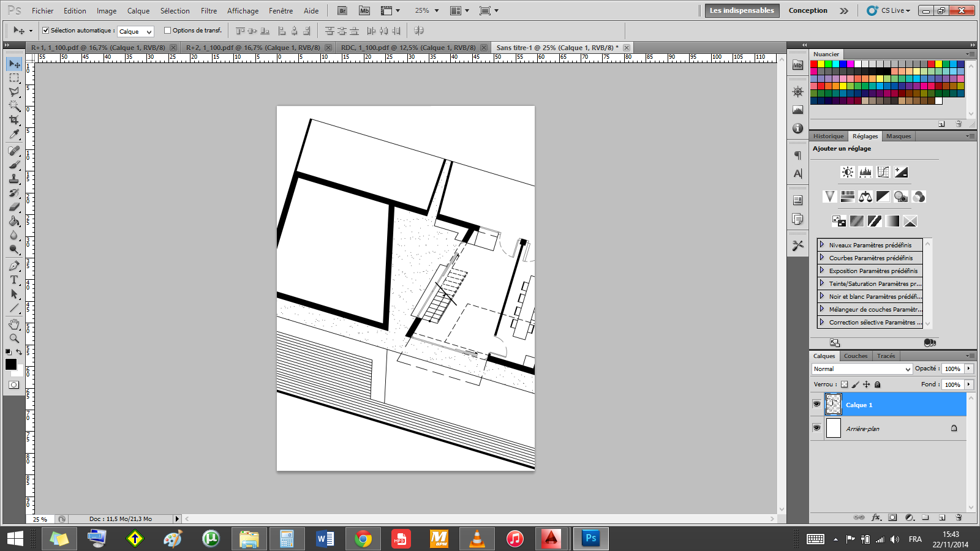Open the Normal blend mode dropdown
980x551 pixels.
(862, 369)
